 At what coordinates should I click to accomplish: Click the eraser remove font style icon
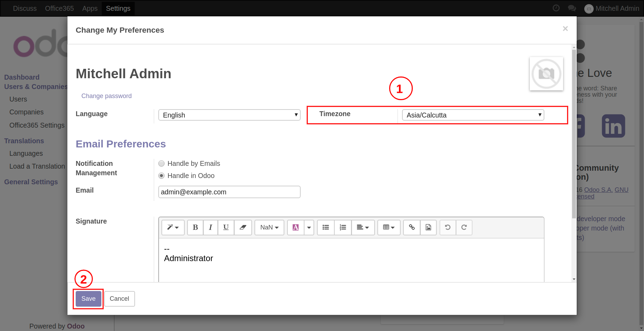click(243, 227)
